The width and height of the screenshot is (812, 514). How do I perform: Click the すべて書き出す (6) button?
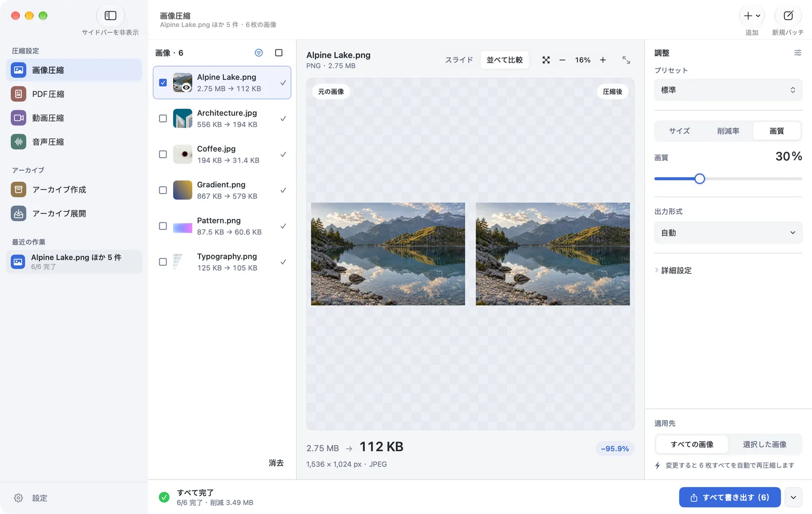[x=730, y=497]
